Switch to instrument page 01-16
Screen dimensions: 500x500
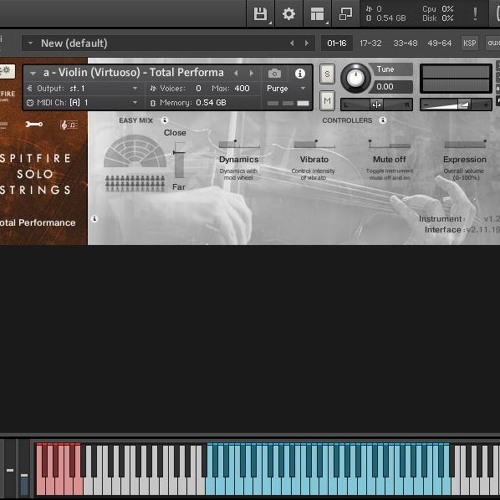pos(337,43)
